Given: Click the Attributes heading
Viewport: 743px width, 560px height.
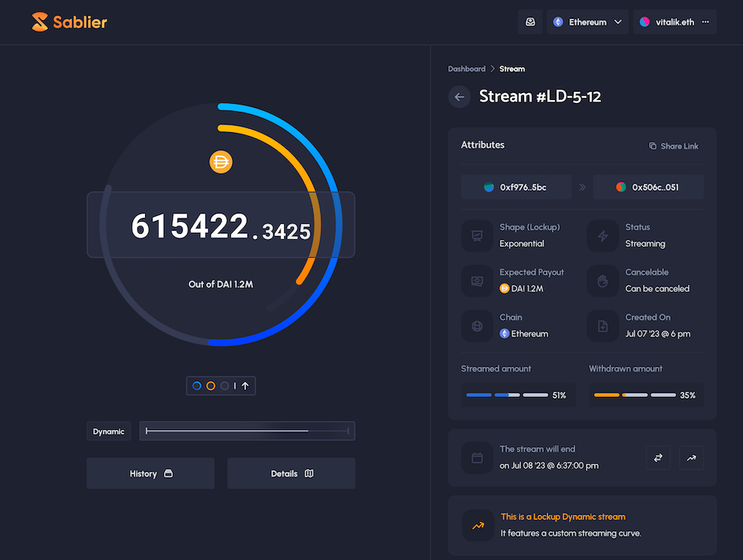Looking at the screenshot, I should pos(482,145).
